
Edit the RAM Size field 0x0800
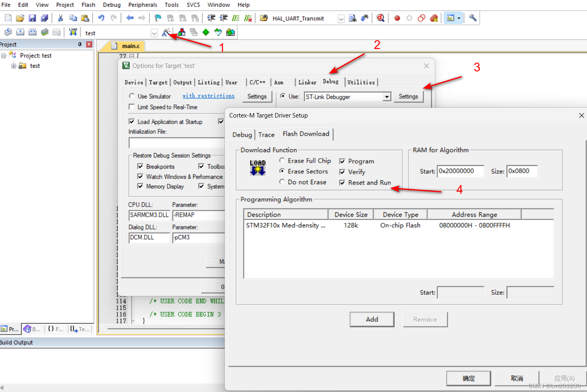[x=522, y=171]
